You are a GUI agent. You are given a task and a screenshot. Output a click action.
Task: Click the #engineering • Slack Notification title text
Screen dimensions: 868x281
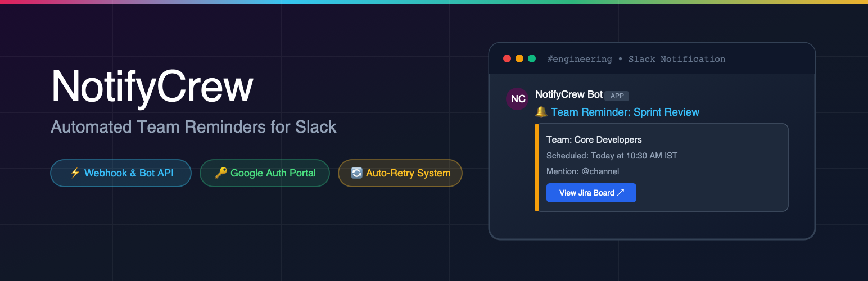[636, 59]
